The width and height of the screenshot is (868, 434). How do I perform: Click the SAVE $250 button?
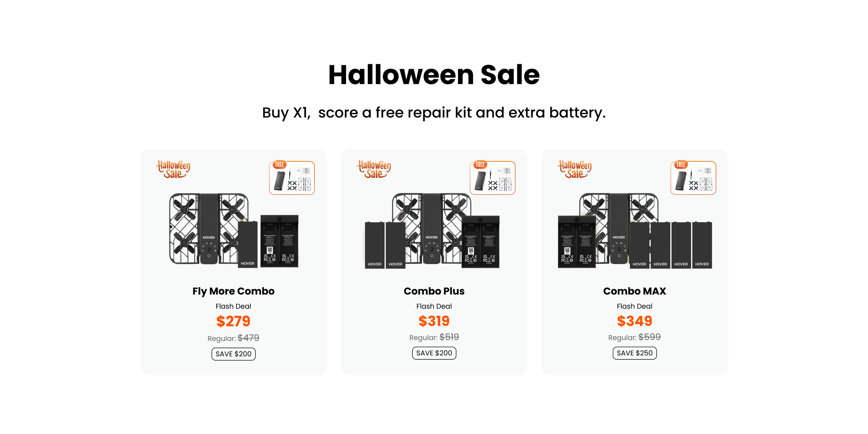coord(634,353)
